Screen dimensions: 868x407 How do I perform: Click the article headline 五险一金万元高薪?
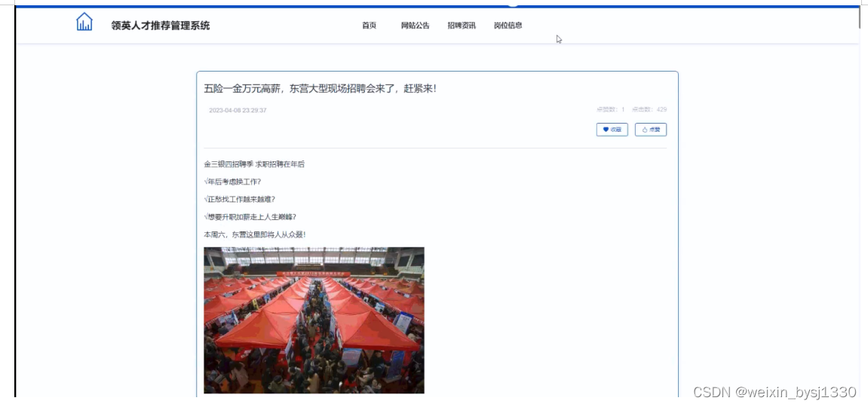[320, 88]
